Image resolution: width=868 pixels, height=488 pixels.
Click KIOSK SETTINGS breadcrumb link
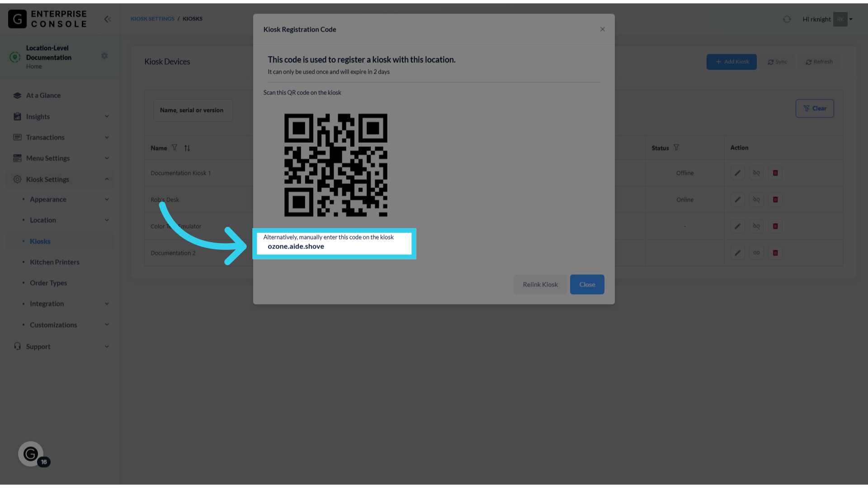point(152,19)
